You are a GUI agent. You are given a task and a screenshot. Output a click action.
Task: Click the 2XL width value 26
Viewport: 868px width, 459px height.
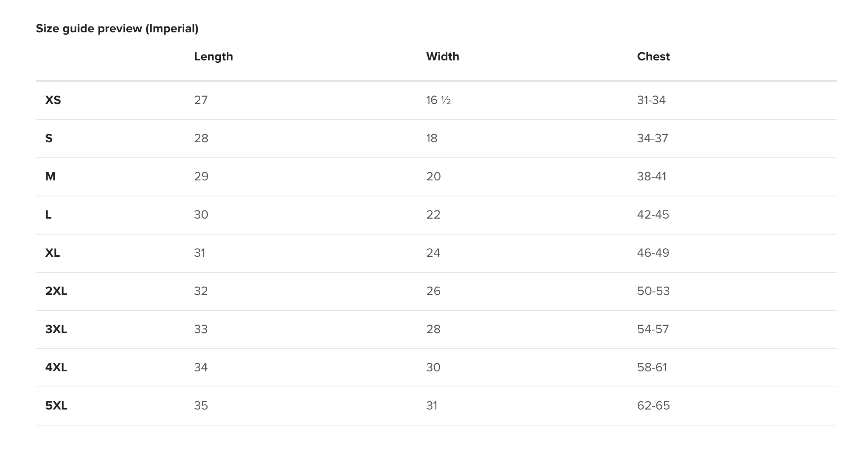click(433, 291)
